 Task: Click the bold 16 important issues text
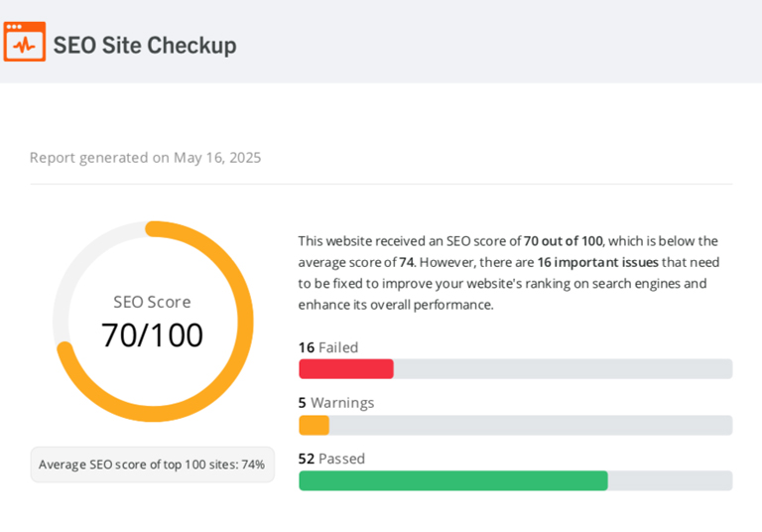[x=597, y=262]
